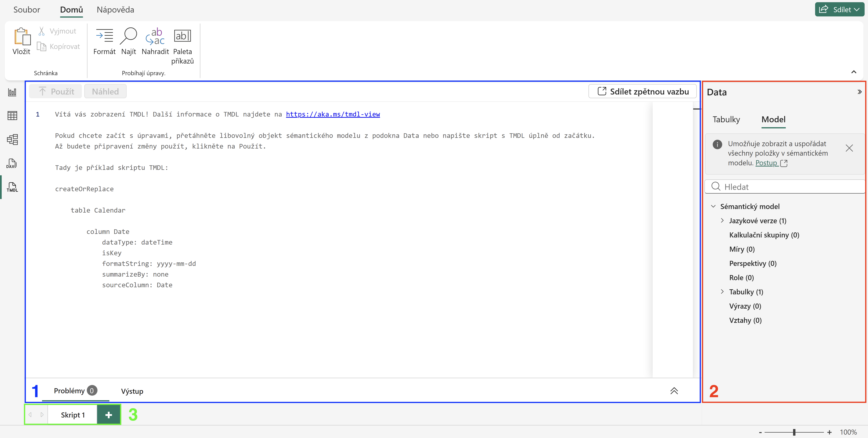Adjust the zoom slider handle
868x438 pixels.
[794, 432]
